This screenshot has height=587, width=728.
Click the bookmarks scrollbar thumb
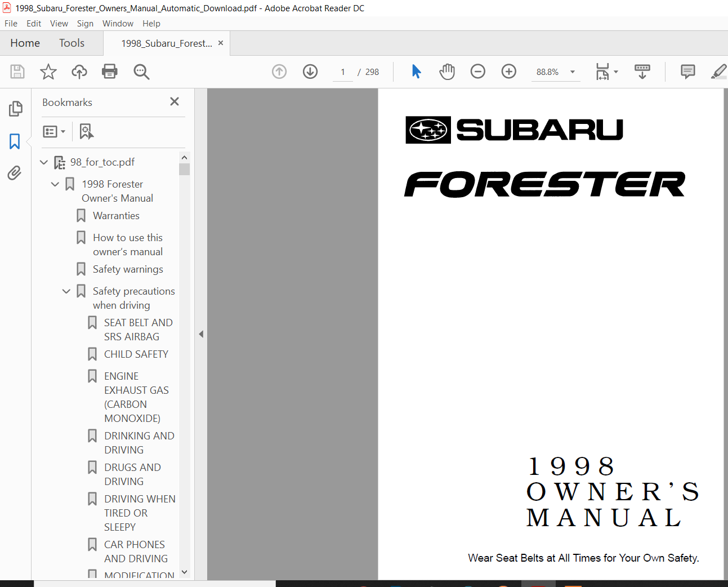pyautogui.click(x=184, y=169)
